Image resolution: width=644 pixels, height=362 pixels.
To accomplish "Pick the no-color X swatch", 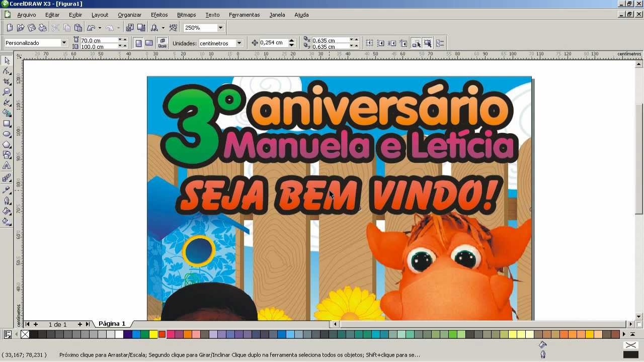I will (25, 334).
